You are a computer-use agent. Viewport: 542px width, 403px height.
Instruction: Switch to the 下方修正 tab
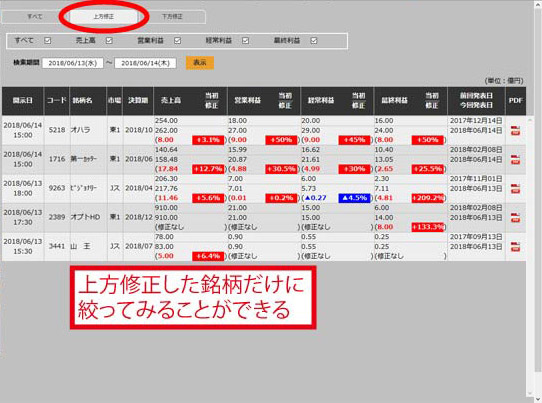[x=172, y=17]
